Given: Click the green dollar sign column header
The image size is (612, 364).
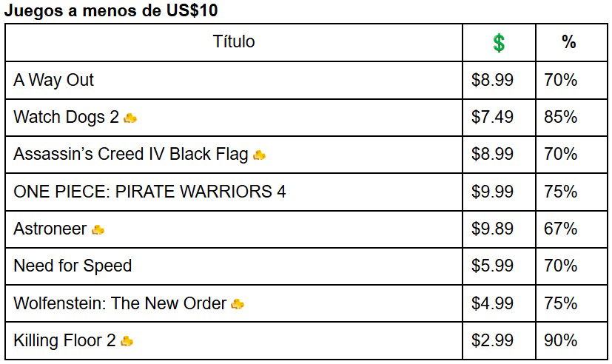Looking at the screenshot, I should pos(499,43).
